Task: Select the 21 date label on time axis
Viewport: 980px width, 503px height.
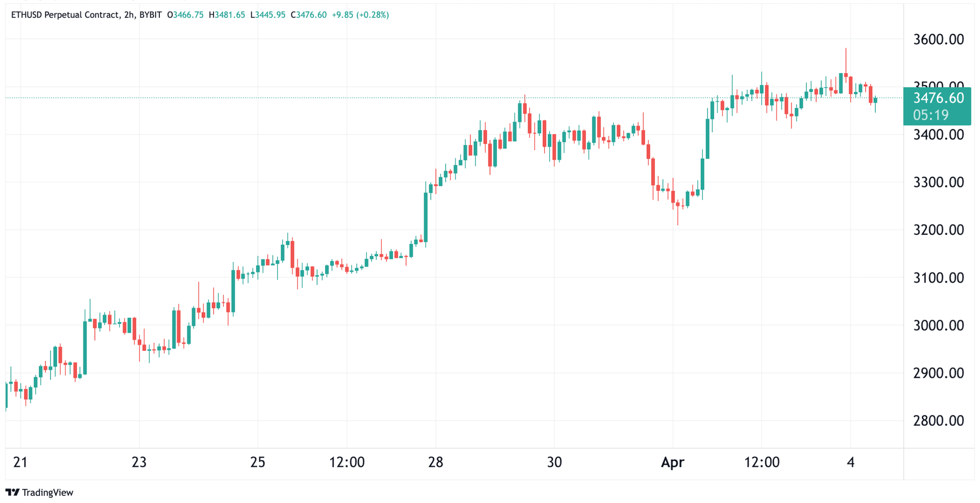Action: tap(20, 462)
